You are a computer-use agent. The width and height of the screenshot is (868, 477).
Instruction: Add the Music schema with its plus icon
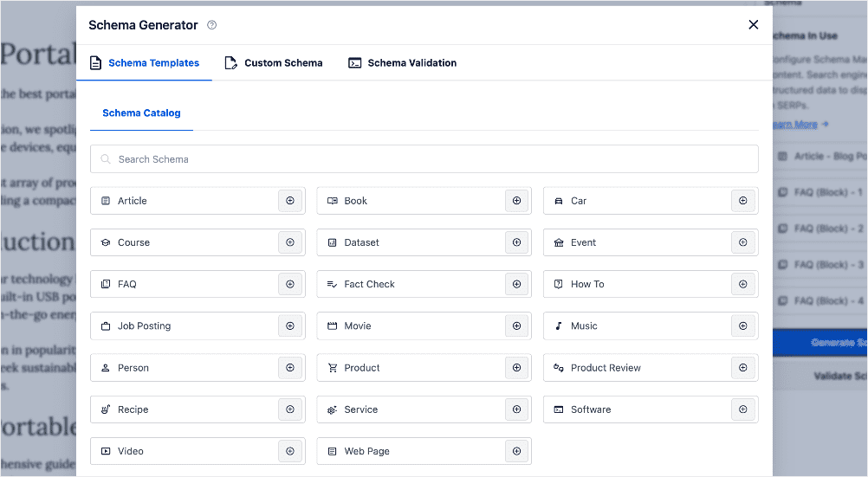(x=743, y=326)
